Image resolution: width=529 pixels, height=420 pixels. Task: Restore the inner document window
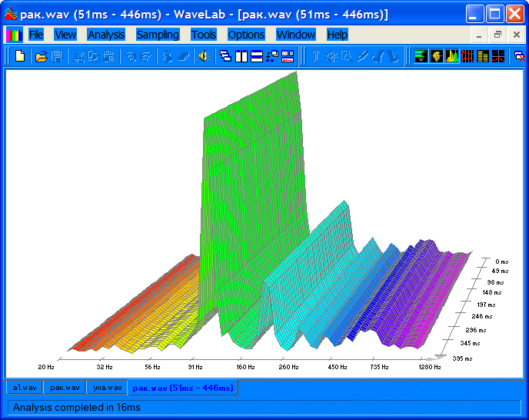497,35
